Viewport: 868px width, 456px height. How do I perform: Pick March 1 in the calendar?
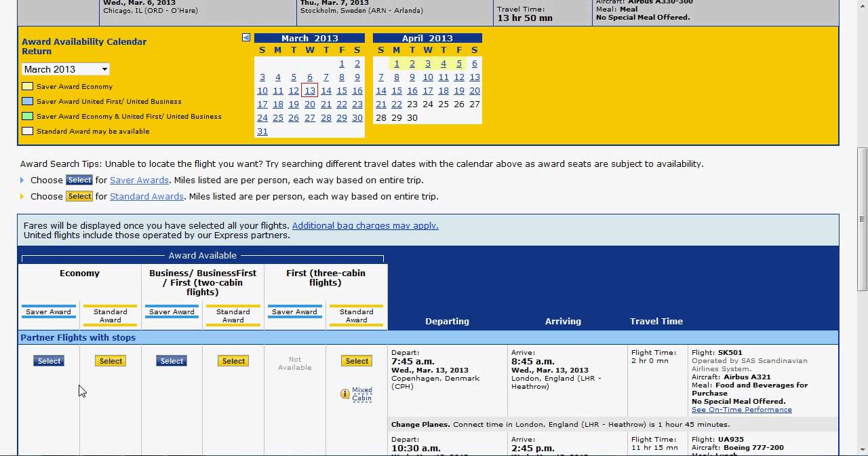tap(342, 64)
